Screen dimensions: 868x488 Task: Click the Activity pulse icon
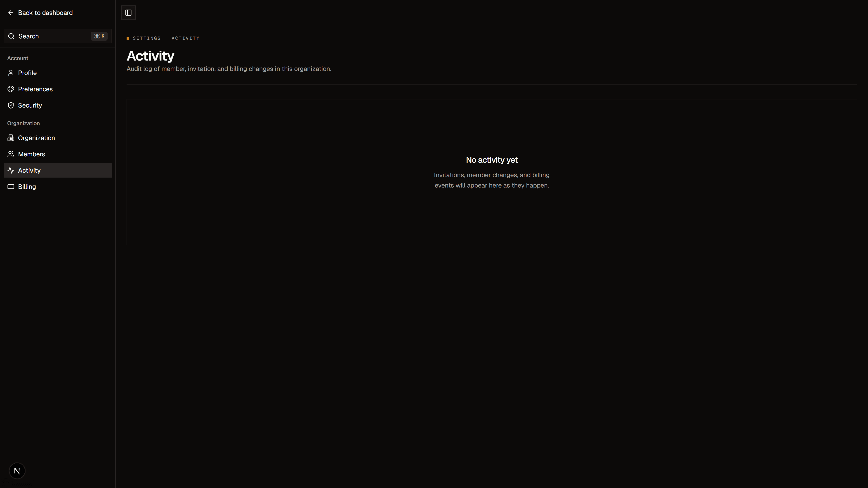point(11,170)
